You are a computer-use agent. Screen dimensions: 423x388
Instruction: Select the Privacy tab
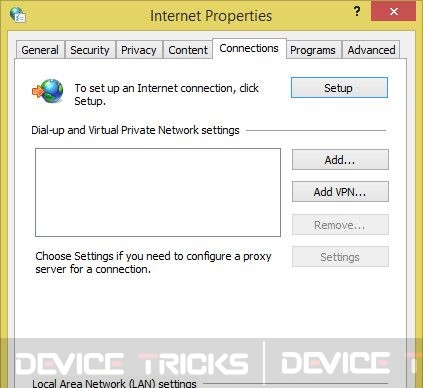139,50
